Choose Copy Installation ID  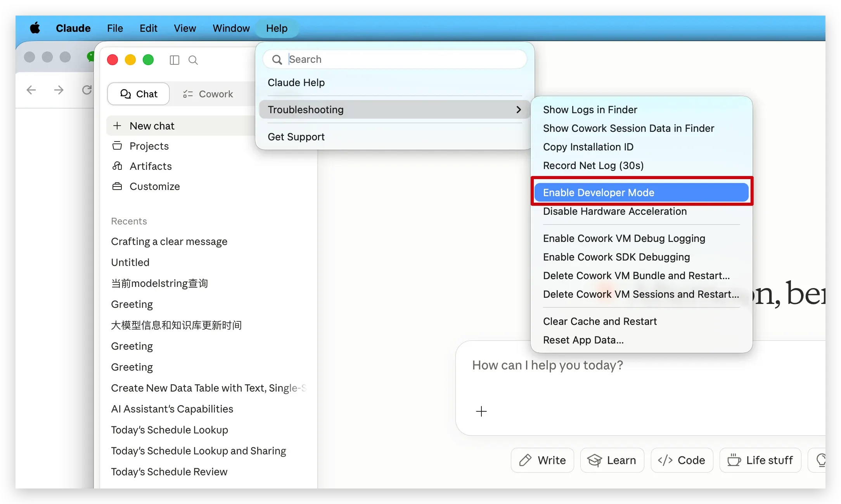click(x=642, y=147)
